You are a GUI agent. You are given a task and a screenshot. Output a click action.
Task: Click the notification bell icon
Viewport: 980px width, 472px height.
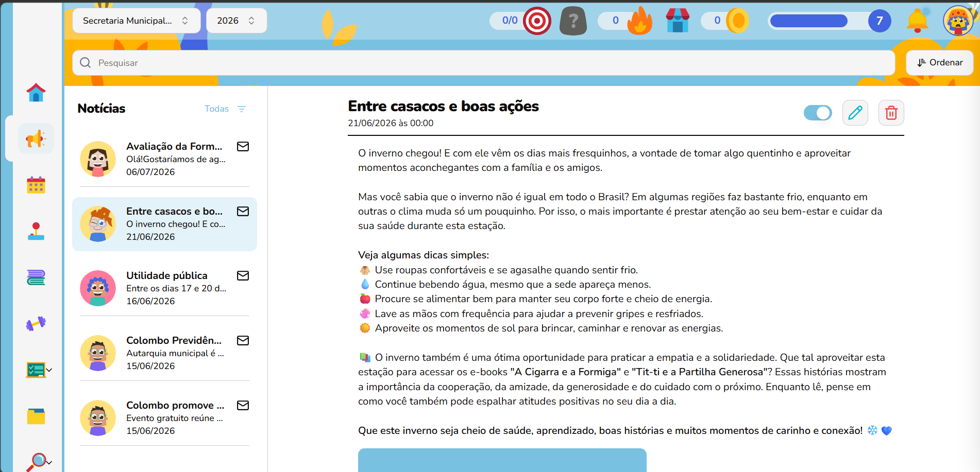pos(917,21)
